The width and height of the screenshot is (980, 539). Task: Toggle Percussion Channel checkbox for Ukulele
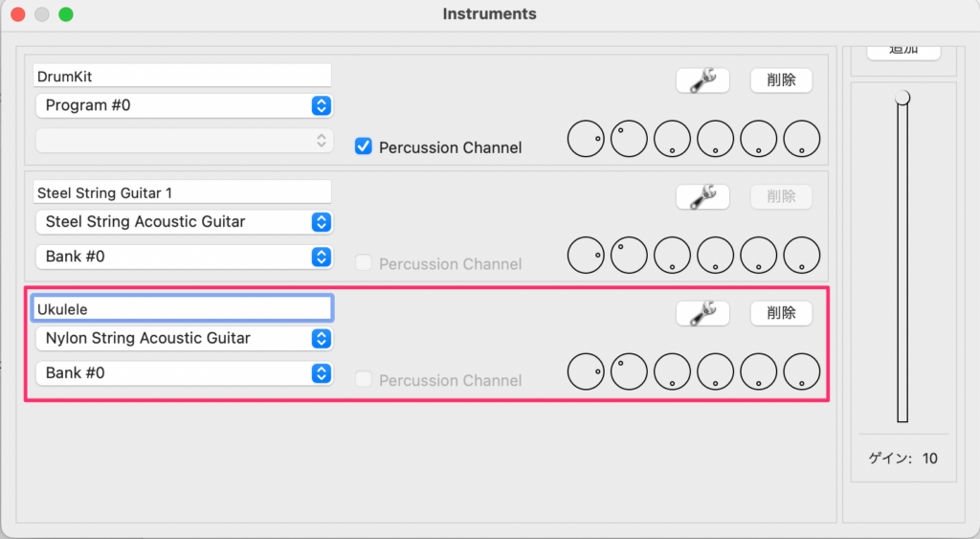point(363,379)
